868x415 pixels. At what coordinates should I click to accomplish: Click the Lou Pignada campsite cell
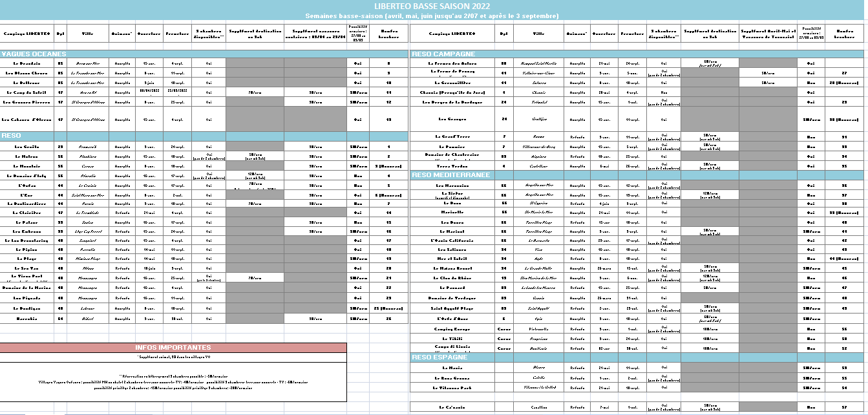(27, 299)
